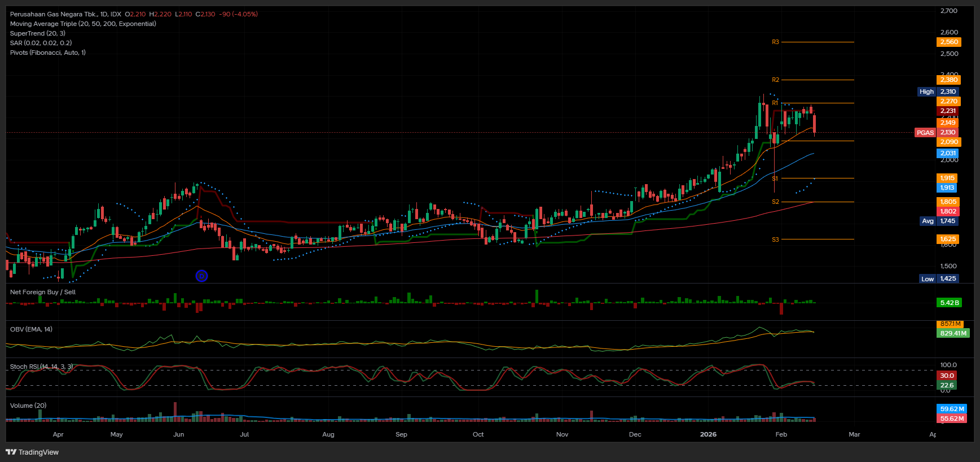Click the Net Foreign Buy / Sell pane title
Image resolution: width=980 pixels, height=462 pixels.
pyautogui.click(x=43, y=292)
